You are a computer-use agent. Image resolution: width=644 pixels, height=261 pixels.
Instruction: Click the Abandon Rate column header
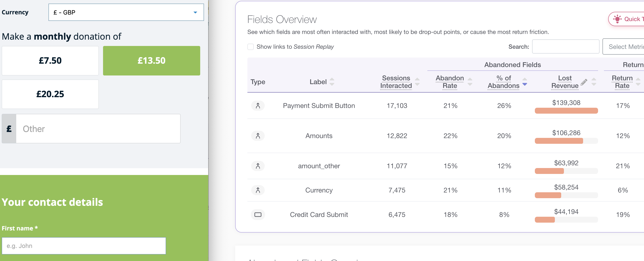(449, 82)
